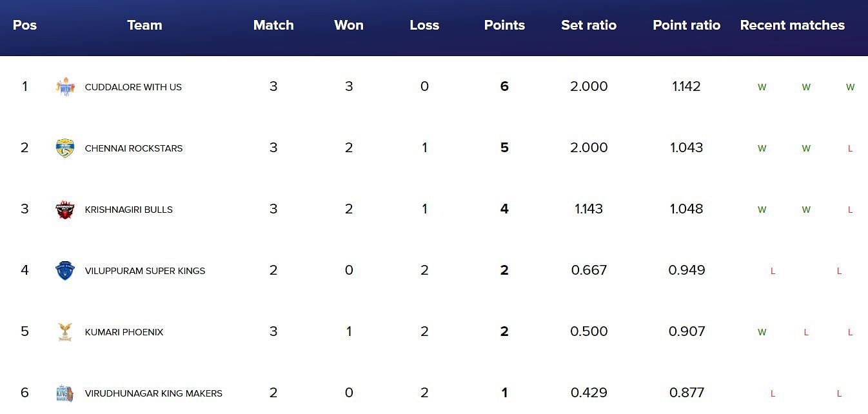Open the KRISHNAGIRI BULLS team link

[128, 210]
